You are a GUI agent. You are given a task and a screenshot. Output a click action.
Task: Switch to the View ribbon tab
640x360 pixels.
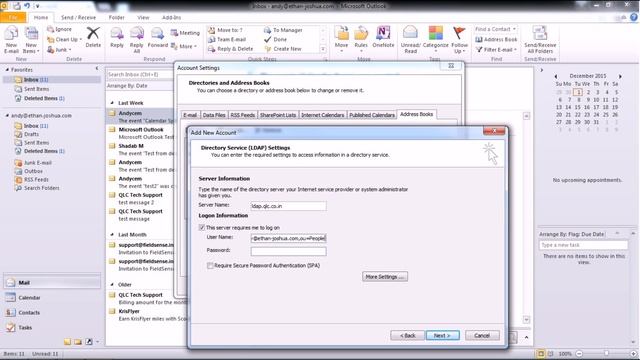(143, 18)
